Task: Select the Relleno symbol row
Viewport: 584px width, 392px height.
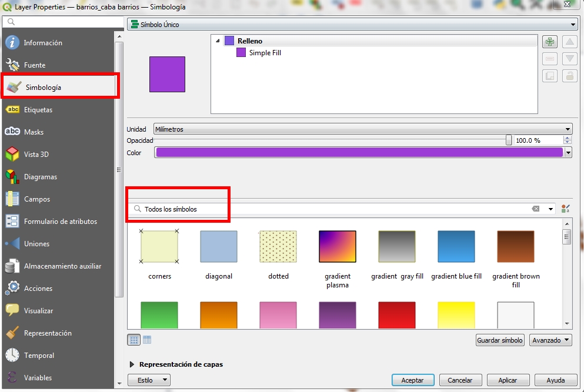Action: click(x=381, y=41)
